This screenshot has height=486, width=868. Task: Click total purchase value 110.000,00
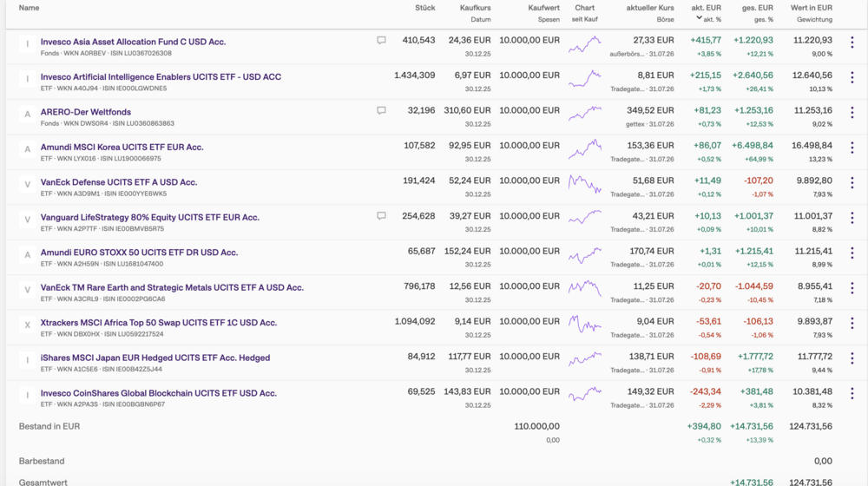point(536,426)
